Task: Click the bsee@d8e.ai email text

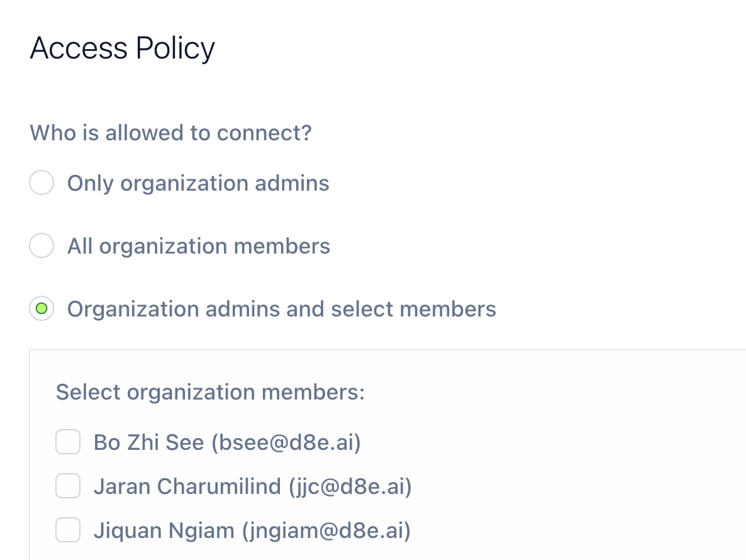Action: point(287,442)
